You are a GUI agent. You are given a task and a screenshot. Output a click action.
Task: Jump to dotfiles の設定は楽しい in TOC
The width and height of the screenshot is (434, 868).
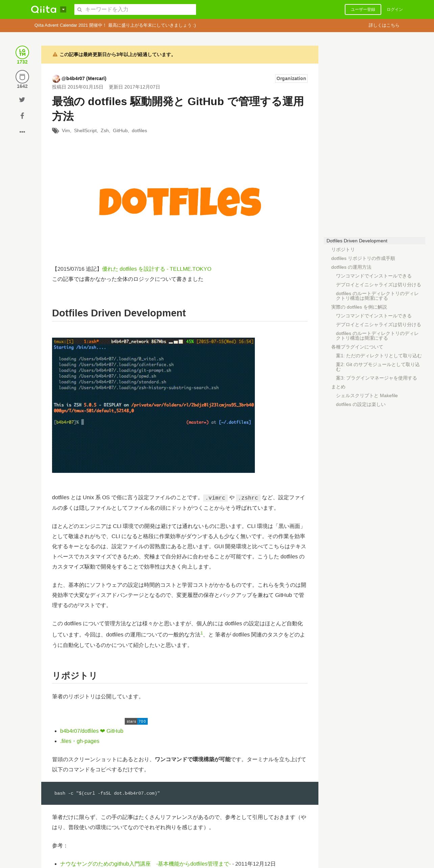click(361, 404)
